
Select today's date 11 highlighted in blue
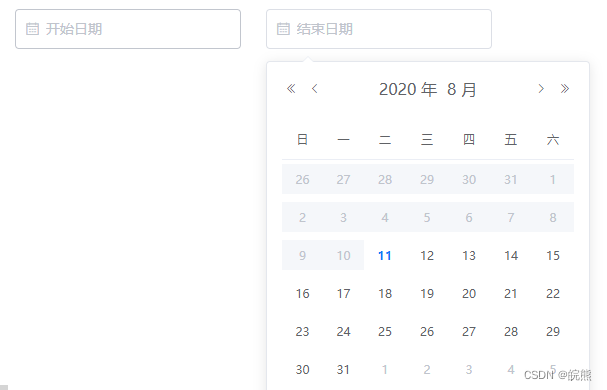[385, 256]
